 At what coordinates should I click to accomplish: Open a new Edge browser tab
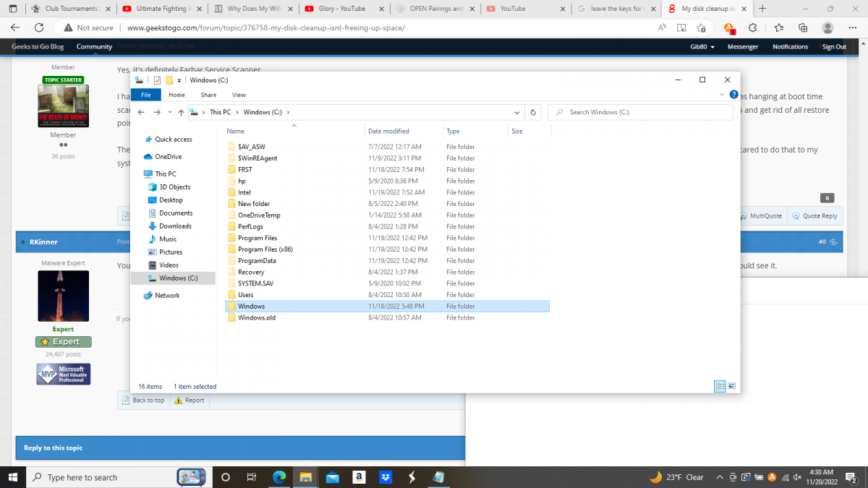click(762, 9)
